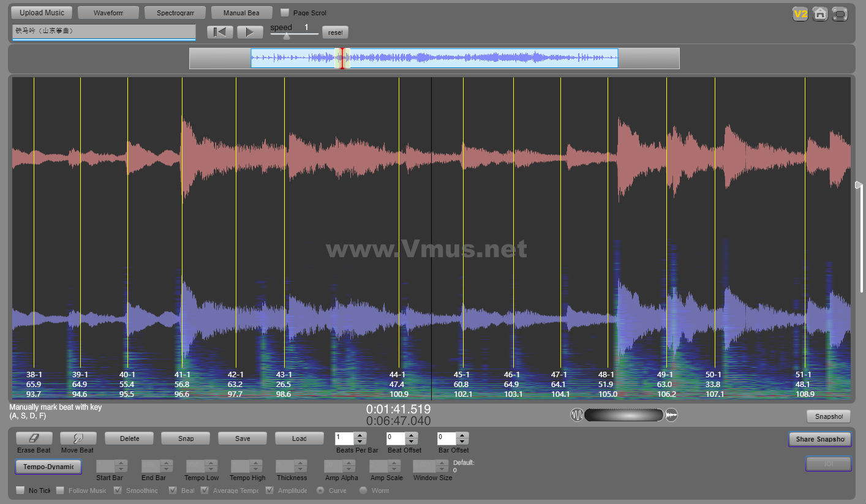Increase Tempo Low value
The width and height of the screenshot is (866, 504).
click(211, 463)
